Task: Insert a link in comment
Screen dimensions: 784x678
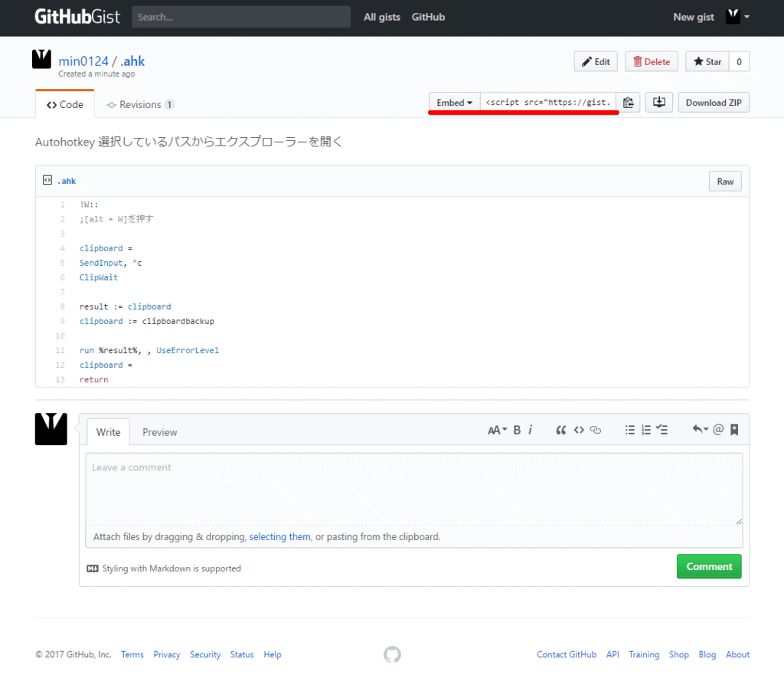Action: click(596, 430)
